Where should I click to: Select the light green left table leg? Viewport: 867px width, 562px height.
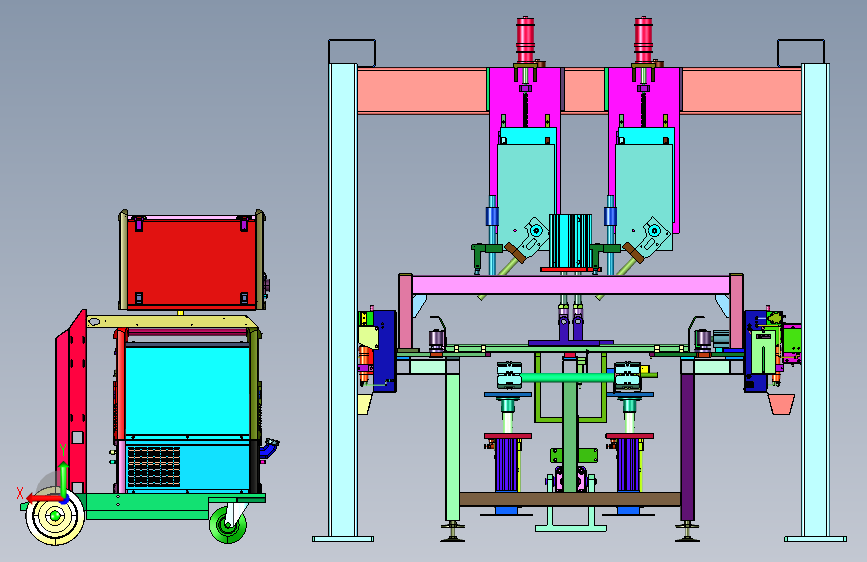coord(453,447)
